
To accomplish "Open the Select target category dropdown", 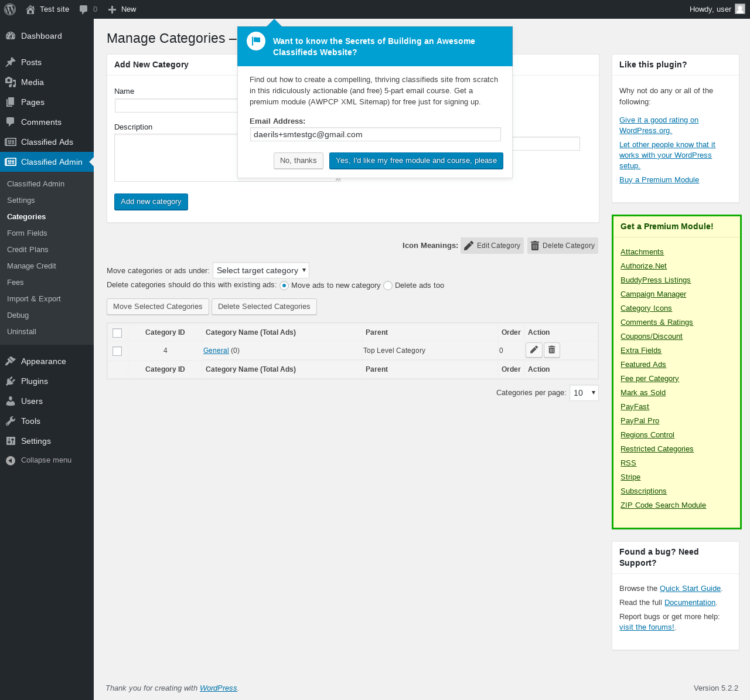I will [261, 270].
